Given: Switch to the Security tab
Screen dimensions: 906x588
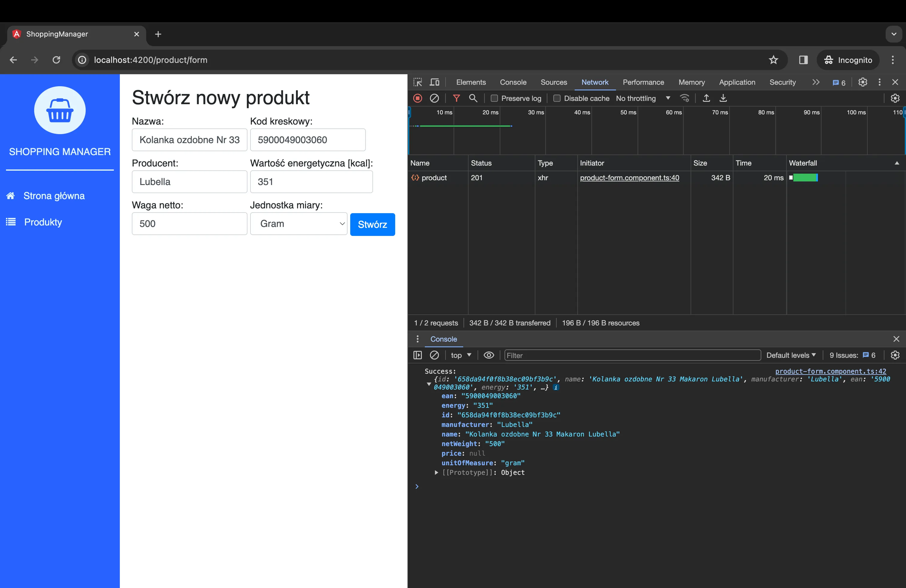Looking at the screenshot, I should 782,82.
